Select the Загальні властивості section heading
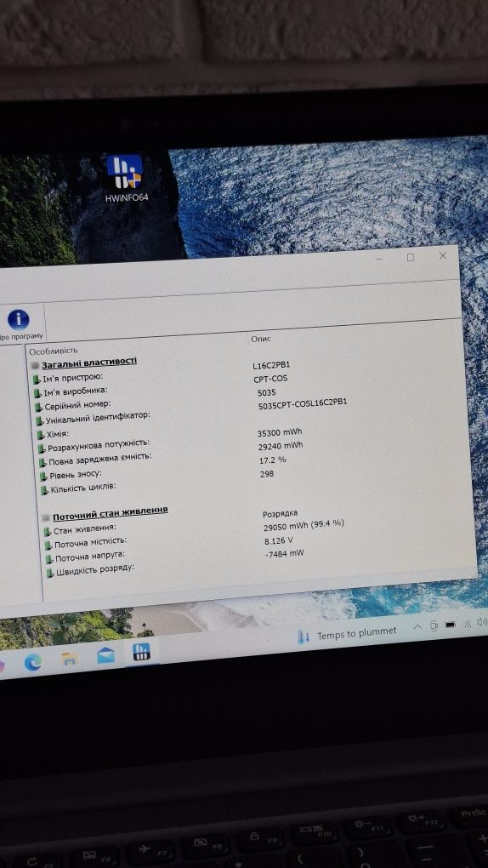This screenshot has width=488, height=868. coord(89,363)
